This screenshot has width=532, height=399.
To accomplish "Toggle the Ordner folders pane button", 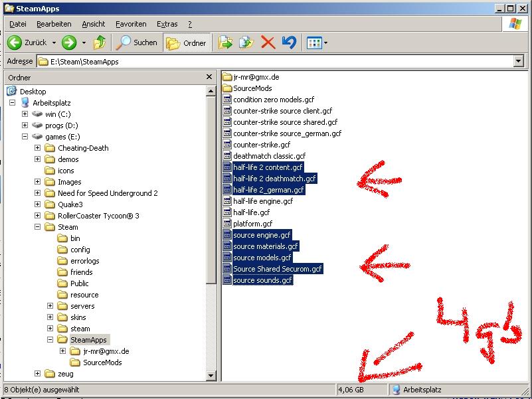I will (187, 42).
